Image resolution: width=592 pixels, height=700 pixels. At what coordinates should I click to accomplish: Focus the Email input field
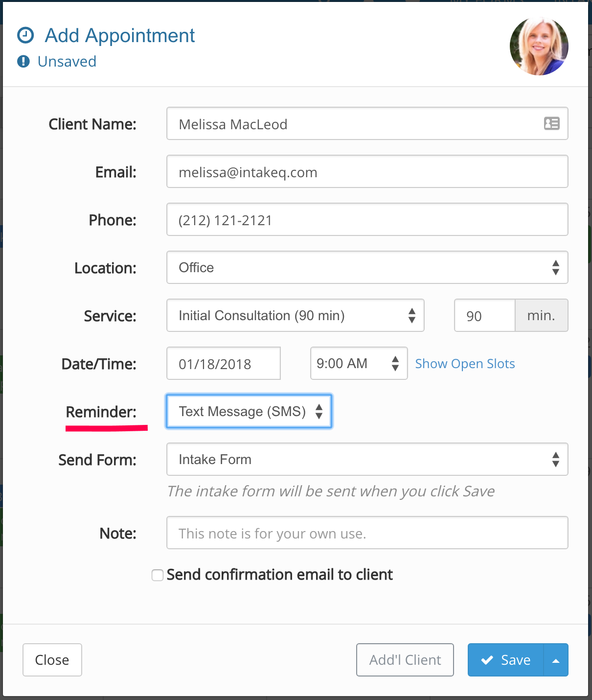pos(367,171)
